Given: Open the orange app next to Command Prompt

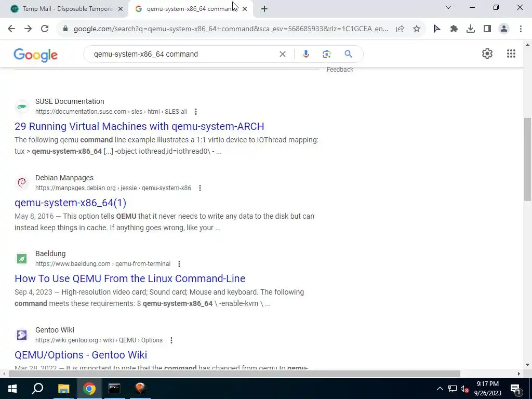Looking at the screenshot, I should [140, 389].
